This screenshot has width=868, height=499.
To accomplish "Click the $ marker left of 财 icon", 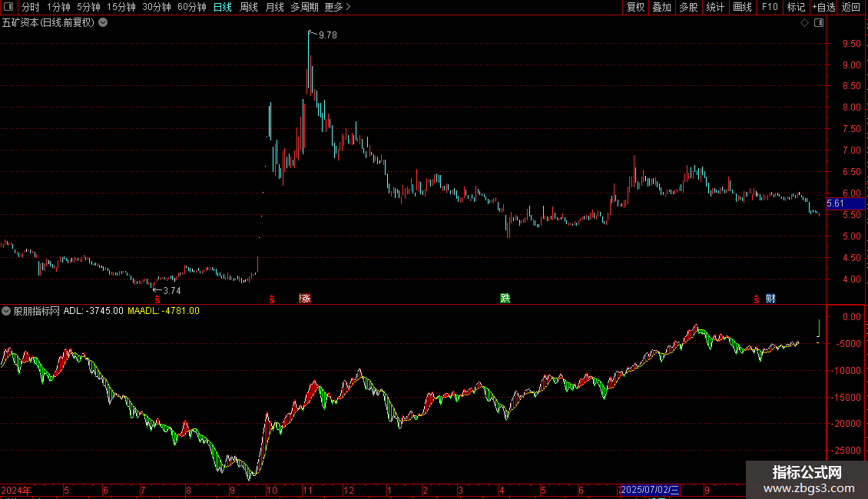I will 756,299.
